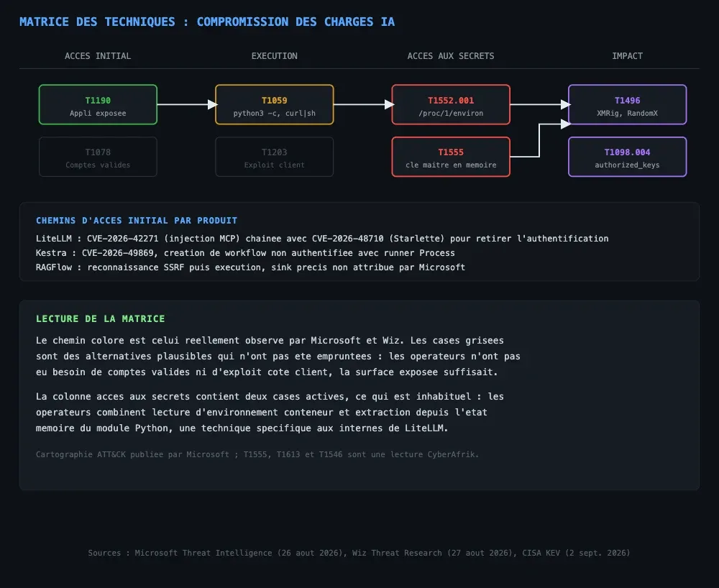The image size is (719, 588).
Task: Click the Sources line at the bottom
Action: click(359, 553)
